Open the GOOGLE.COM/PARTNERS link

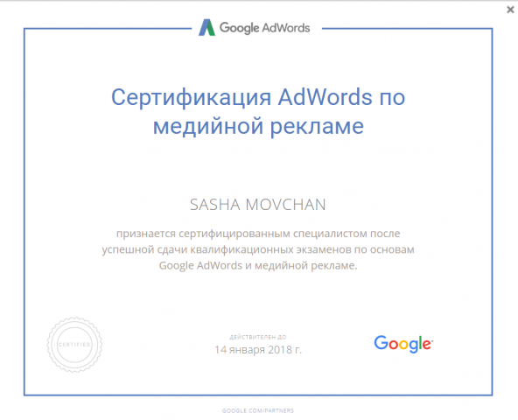click(x=257, y=410)
